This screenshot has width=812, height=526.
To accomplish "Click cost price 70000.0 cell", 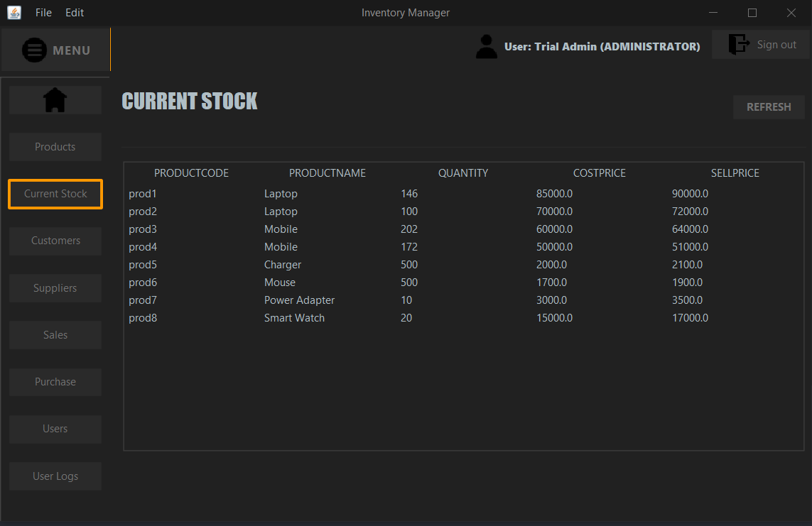I will [599, 212].
